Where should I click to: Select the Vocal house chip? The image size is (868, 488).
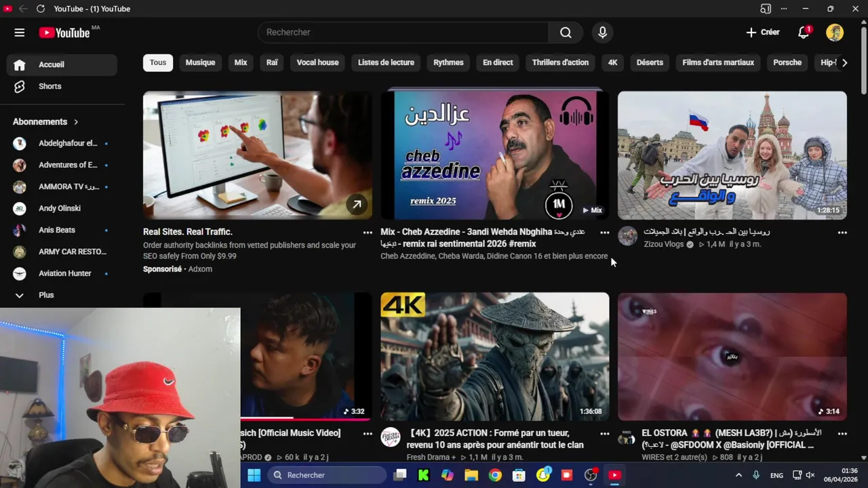click(317, 62)
